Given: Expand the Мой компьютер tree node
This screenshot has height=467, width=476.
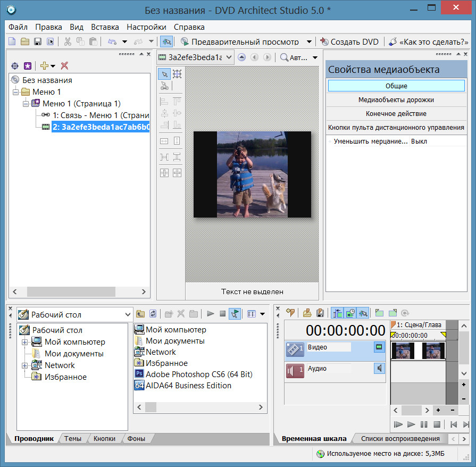Looking at the screenshot, I should (x=24, y=342).
